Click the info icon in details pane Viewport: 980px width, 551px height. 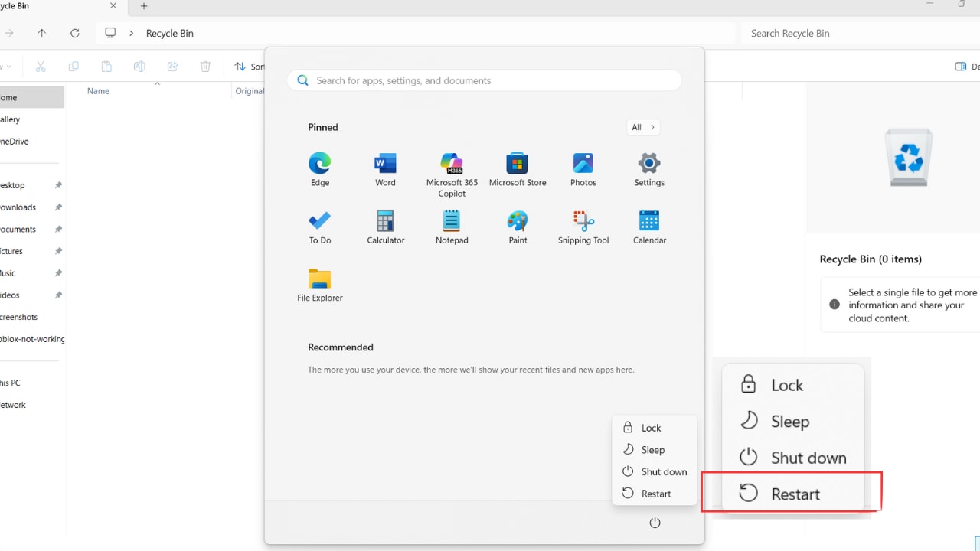coord(835,305)
